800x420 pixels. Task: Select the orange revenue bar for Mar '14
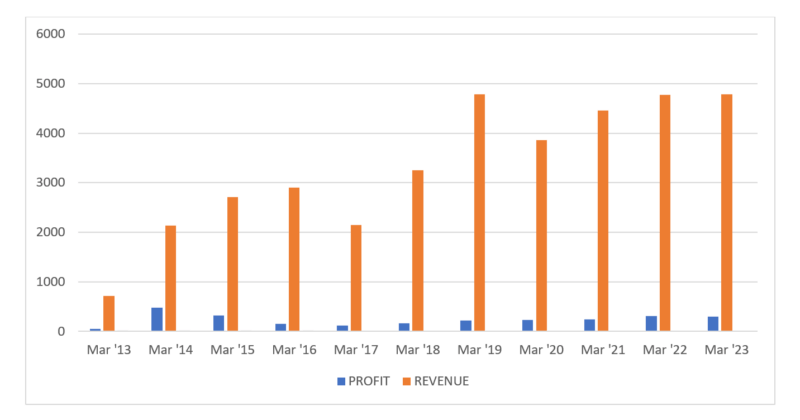click(x=171, y=278)
